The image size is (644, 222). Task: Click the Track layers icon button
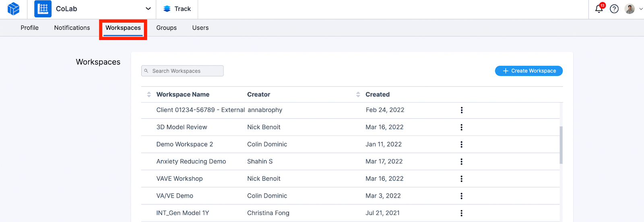point(167,9)
